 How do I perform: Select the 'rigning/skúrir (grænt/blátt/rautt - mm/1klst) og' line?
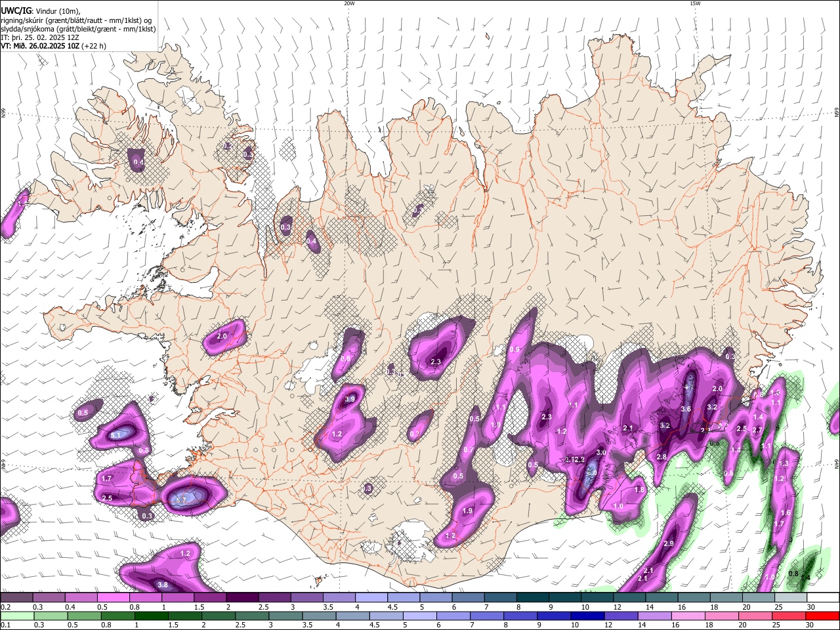coord(76,20)
